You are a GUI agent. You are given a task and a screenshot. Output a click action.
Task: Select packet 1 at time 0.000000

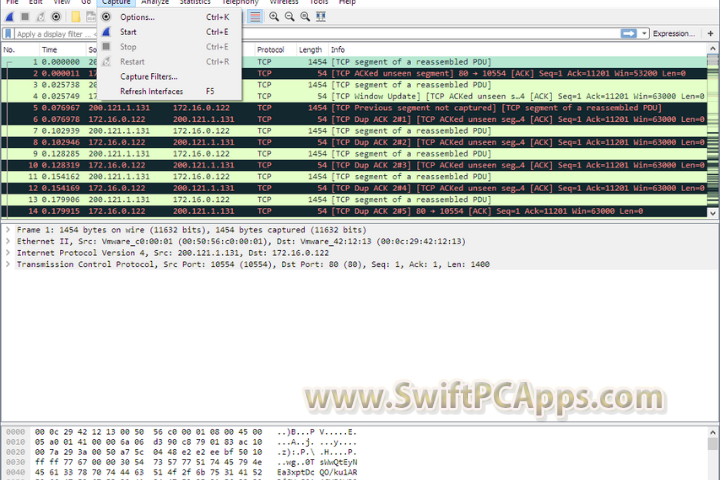tap(354, 62)
